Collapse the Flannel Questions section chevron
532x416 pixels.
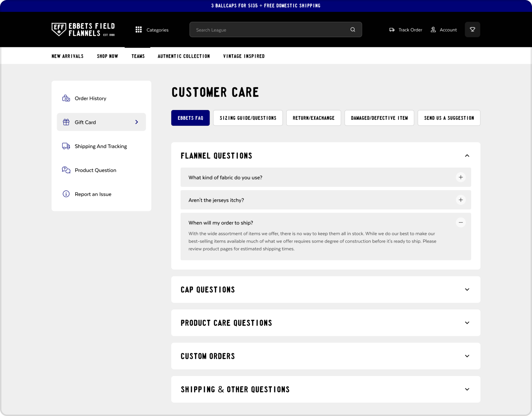click(x=467, y=155)
